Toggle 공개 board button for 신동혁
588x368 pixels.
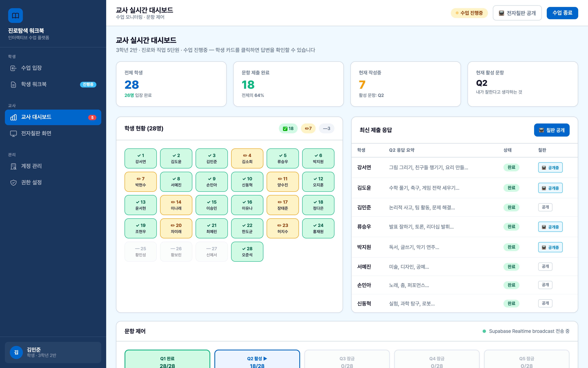click(x=545, y=304)
